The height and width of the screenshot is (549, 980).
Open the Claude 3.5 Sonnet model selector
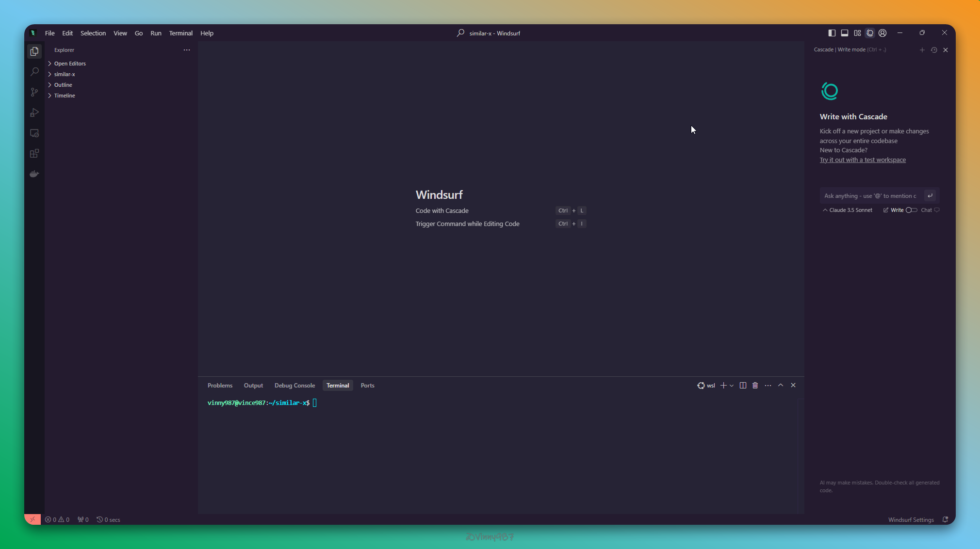pyautogui.click(x=848, y=210)
